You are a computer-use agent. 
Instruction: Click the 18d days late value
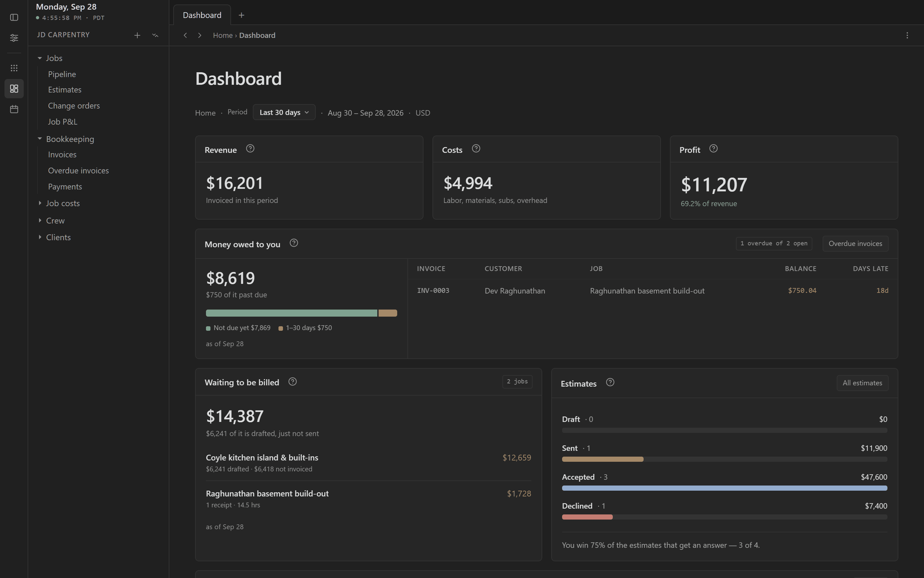click(x=882, y=291)
